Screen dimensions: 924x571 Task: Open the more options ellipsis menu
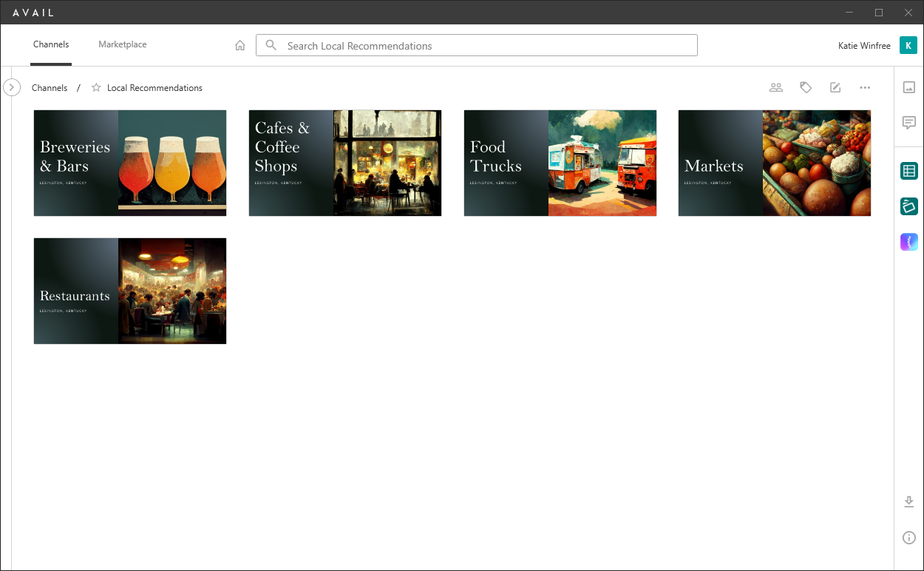tap(865, 87)
